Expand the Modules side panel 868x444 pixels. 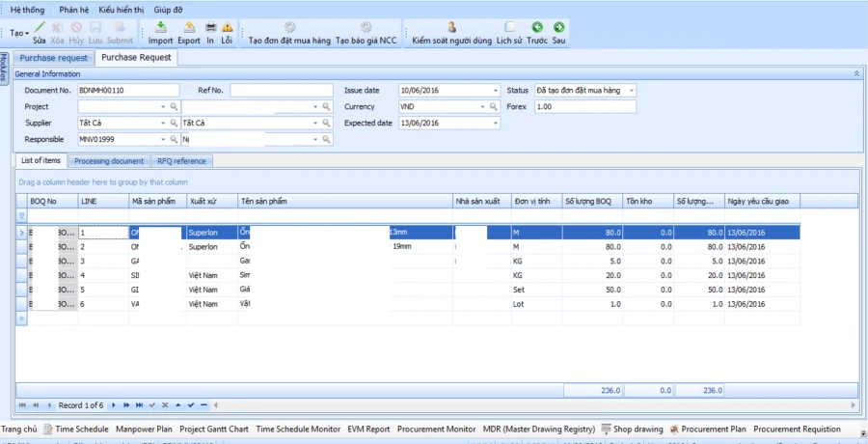[5, 69]
